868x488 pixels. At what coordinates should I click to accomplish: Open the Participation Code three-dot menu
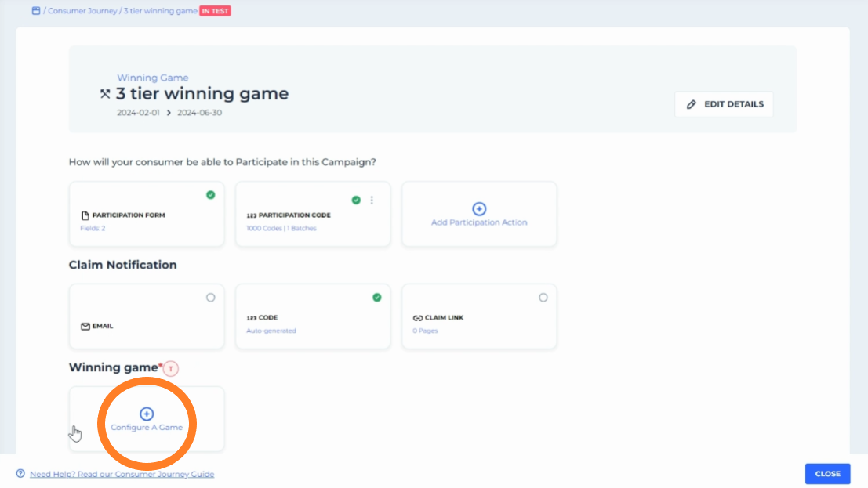click(372, 201)
